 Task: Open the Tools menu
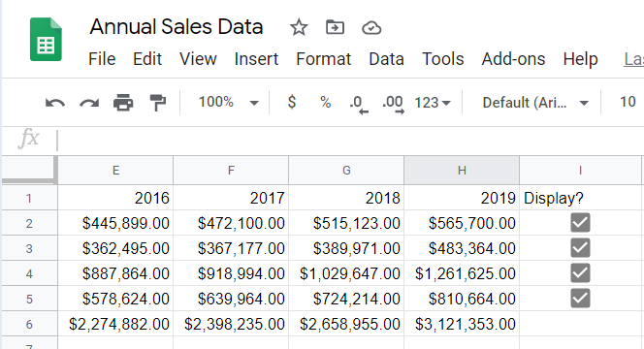coord(442,59)
